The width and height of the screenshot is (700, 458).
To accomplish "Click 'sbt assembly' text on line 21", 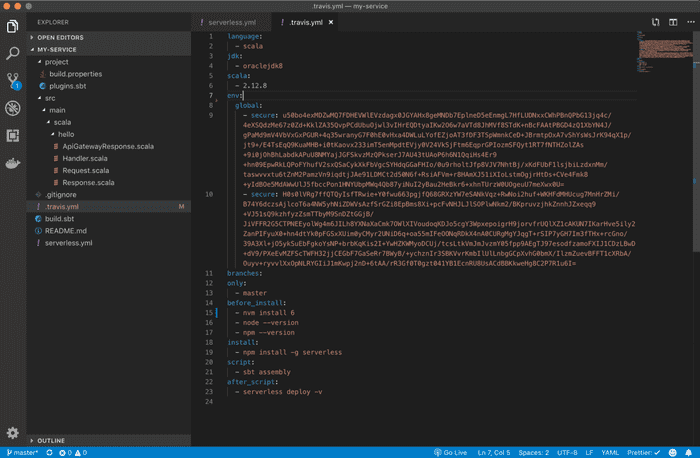I will (267, 372).
